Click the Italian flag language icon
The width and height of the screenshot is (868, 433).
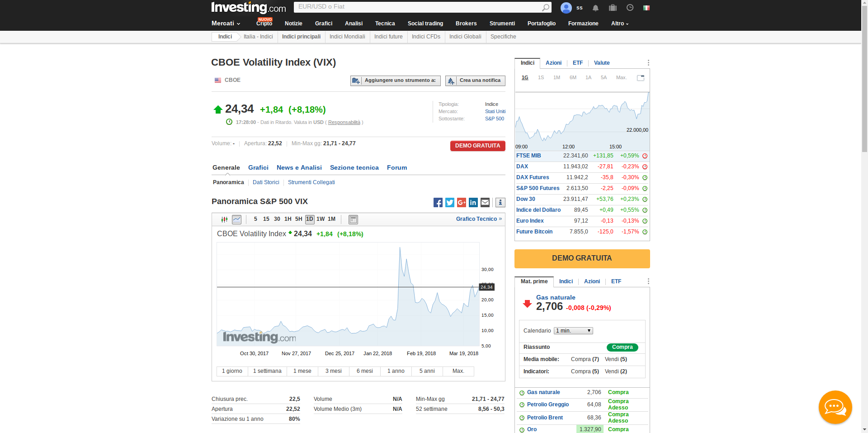[646, 8]
